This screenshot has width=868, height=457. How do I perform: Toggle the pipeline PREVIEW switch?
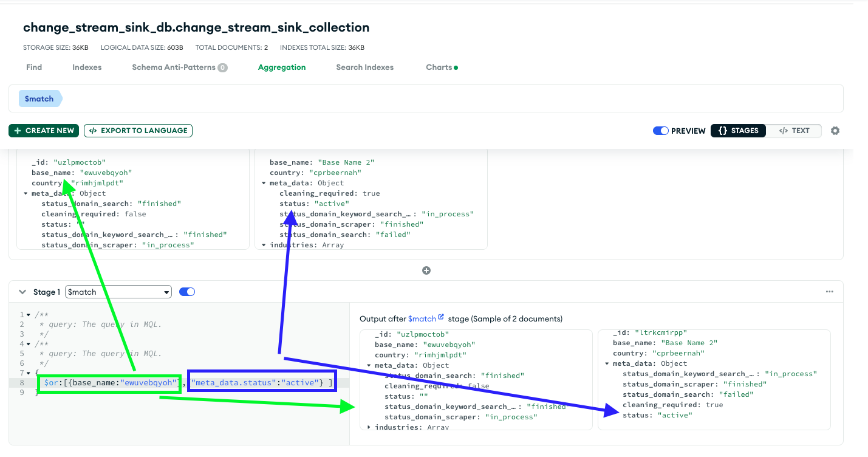(x=660, y=131)
